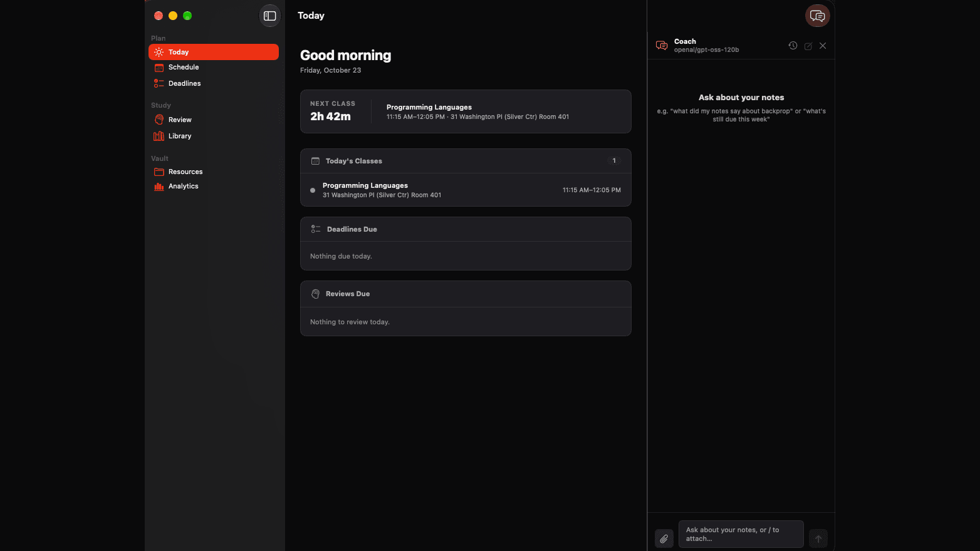Click the Deadlines Due header
The width and height of the screenshot is (980, 551).
pos(466,229)
